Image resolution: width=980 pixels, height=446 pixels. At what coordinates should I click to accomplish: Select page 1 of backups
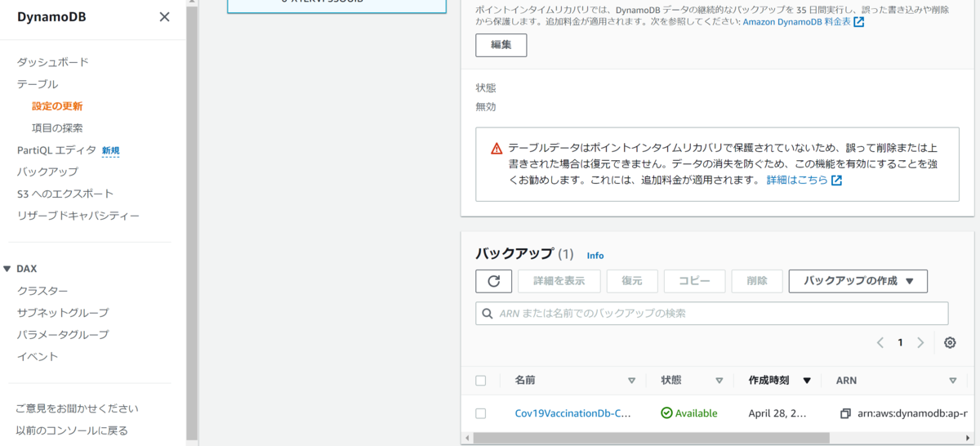tap(901, 343)
